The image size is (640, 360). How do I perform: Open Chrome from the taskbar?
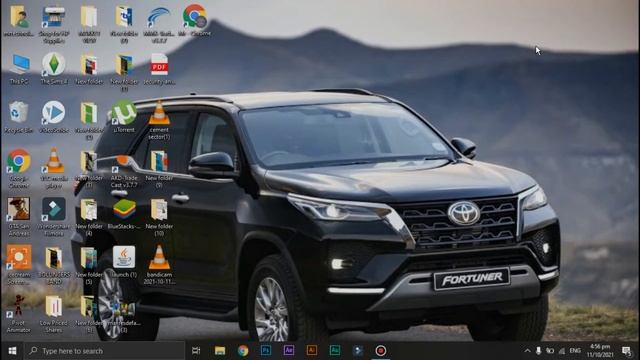pyautogui.click(x=243, y=351)
